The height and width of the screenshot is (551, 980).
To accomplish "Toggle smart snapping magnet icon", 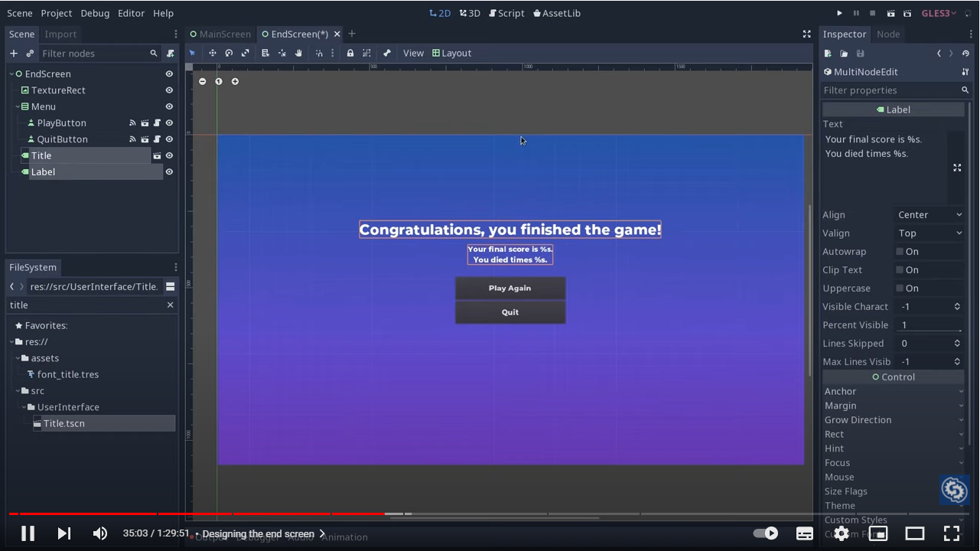I will point(319,53).
